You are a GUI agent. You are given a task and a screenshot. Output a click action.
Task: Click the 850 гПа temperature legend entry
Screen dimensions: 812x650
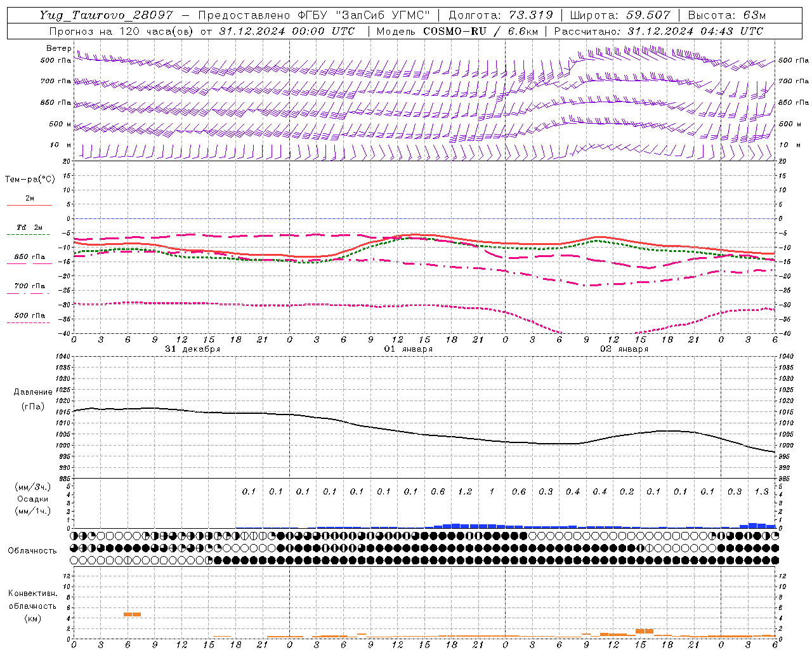click(30, 257)
